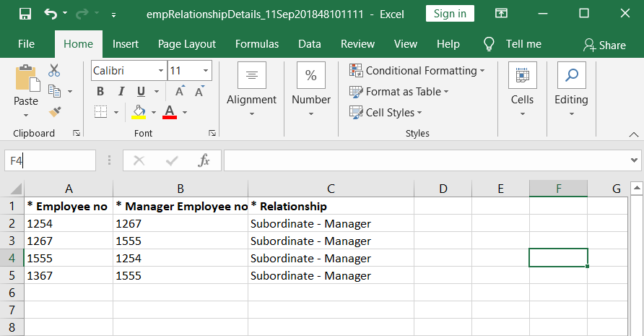Image resolution: width=644 pixels, height=336 pixels.
Task: Switch to the View tab
Action: (x=405, y=44)
